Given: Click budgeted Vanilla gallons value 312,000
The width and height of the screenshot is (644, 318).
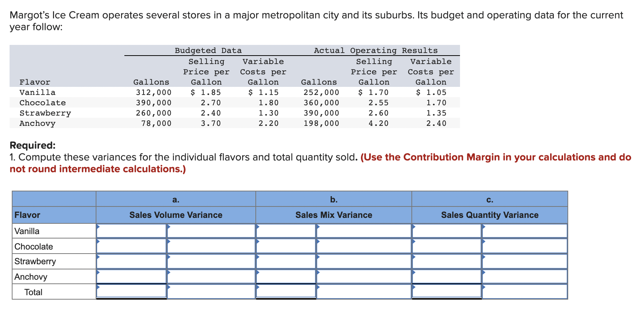Looking at the screenshot, I should tap(153, 92).
